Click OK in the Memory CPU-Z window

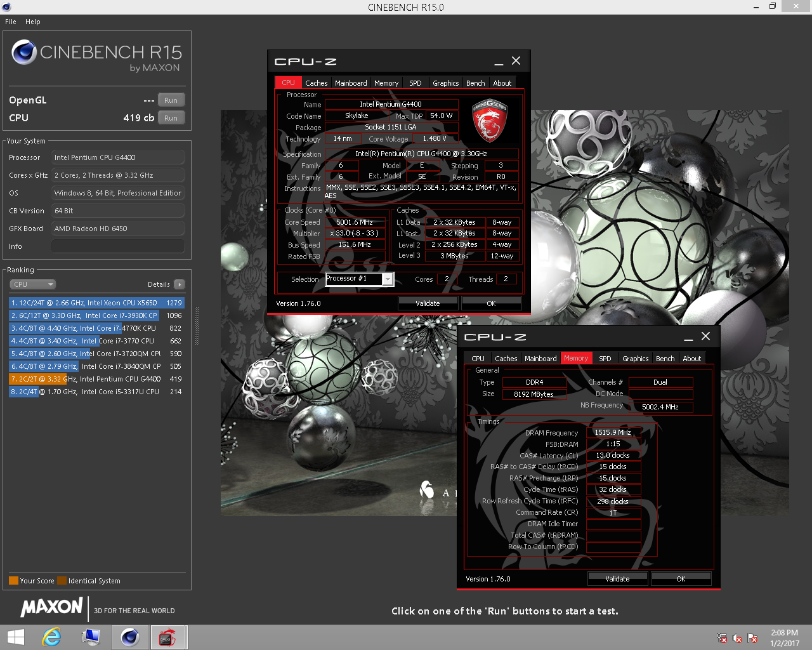(681, 579)
